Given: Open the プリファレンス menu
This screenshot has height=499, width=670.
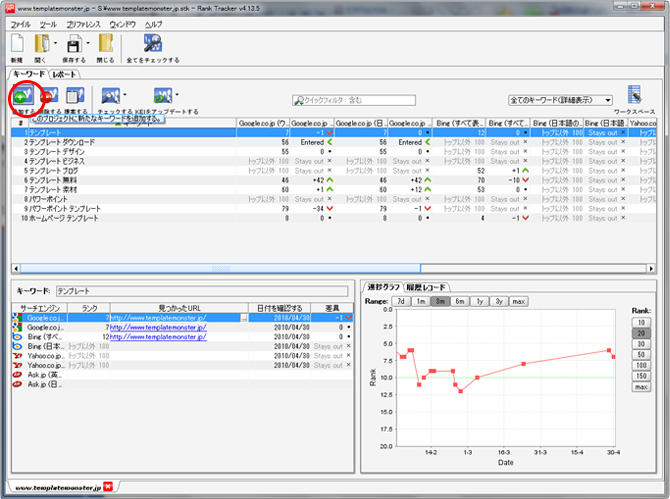Looking at the screenshot, I should coord(84,24).
